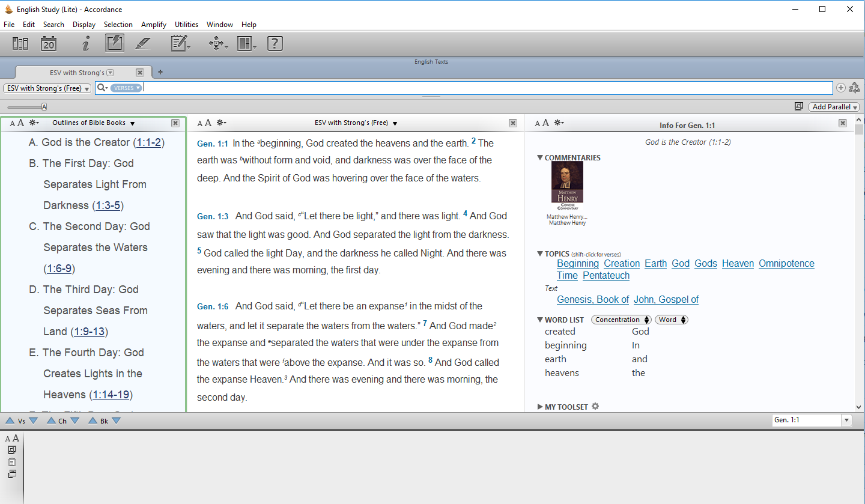Collapse the Commentaries section

click(x=540, y=157)
